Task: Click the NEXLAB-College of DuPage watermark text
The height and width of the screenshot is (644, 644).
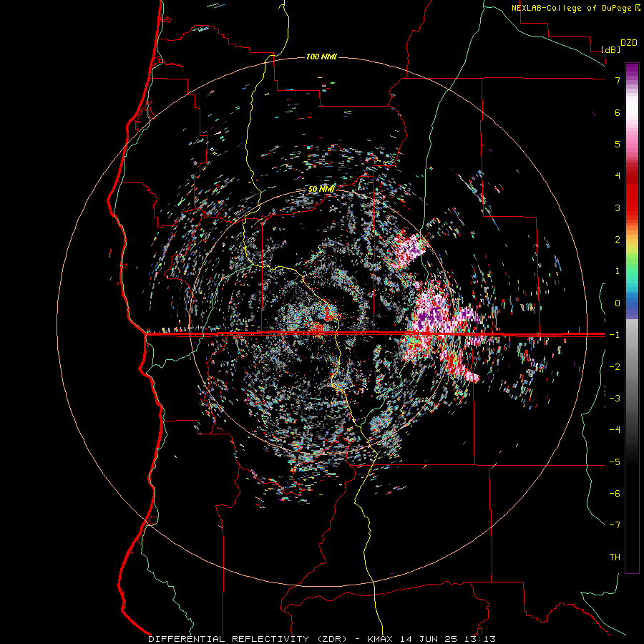Action: 571,8
